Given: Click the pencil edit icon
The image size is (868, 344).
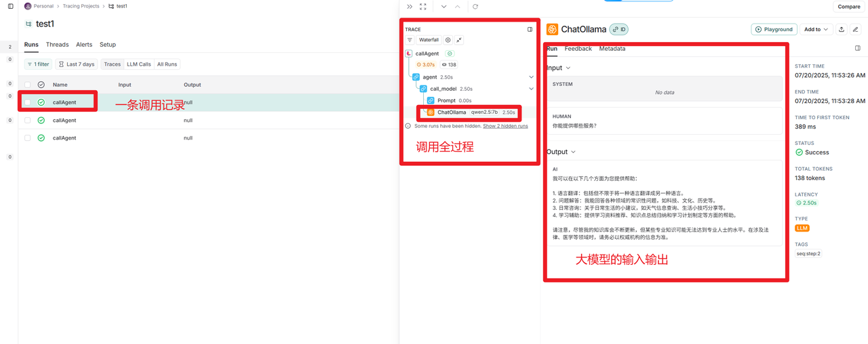Looking at the screenshot, I should click(856, 29).
